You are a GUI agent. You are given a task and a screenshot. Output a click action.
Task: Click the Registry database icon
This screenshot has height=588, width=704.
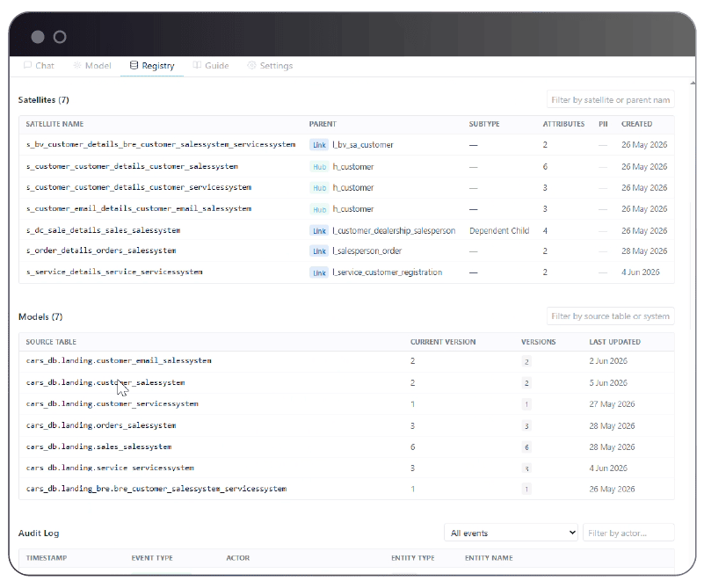pyautogui.click(x=134, y=65)
